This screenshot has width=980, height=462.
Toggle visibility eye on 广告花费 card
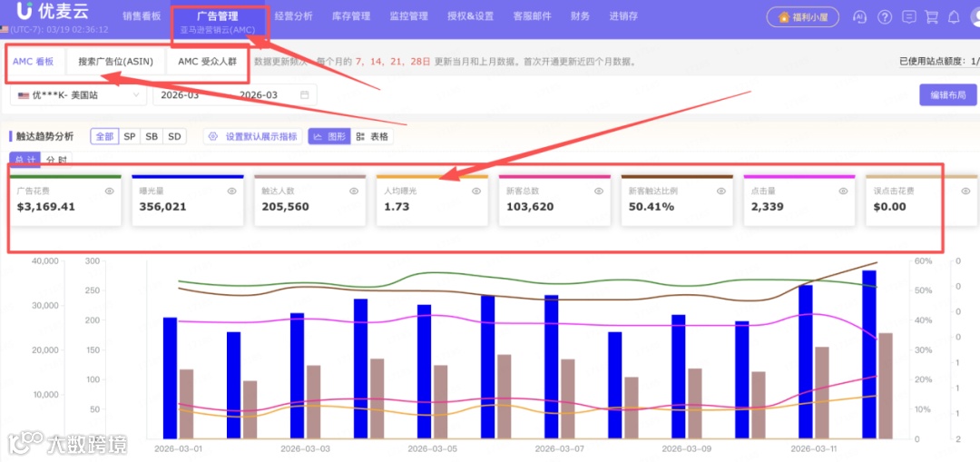(110, 192)
